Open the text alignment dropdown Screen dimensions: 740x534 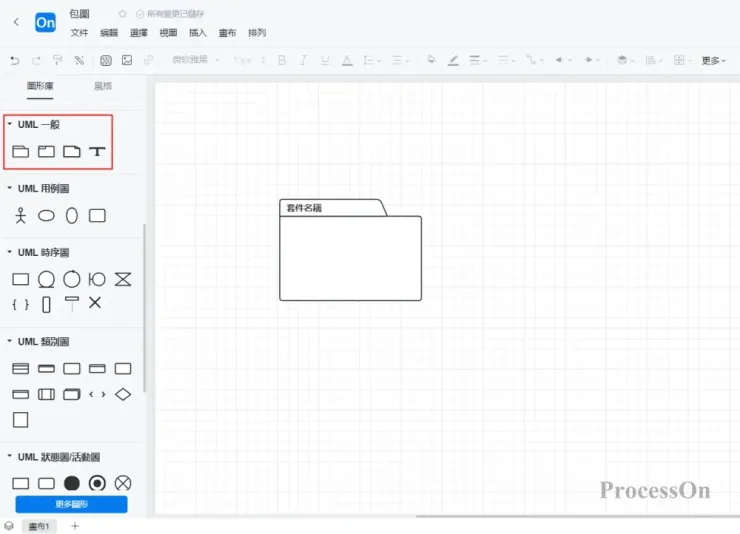click(401, 60)
